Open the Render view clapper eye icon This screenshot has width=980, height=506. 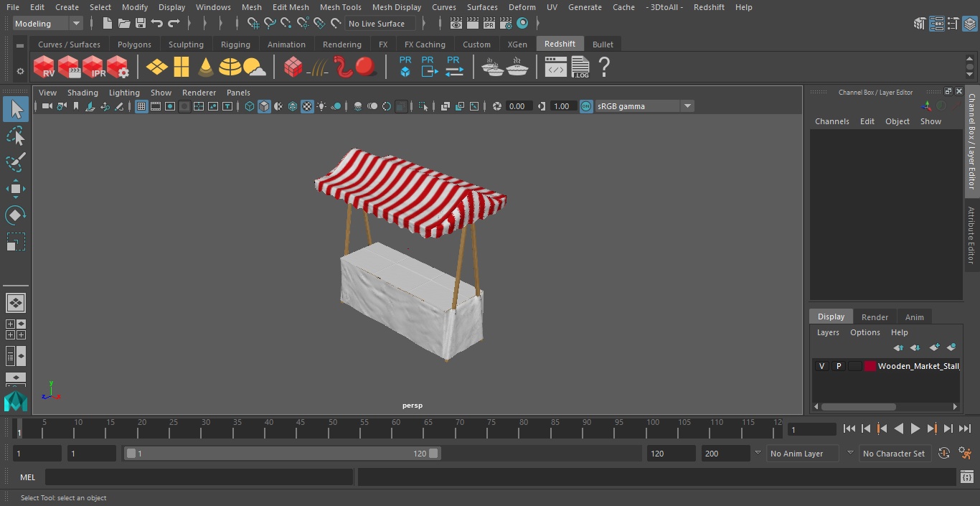[x=456, y=24]
